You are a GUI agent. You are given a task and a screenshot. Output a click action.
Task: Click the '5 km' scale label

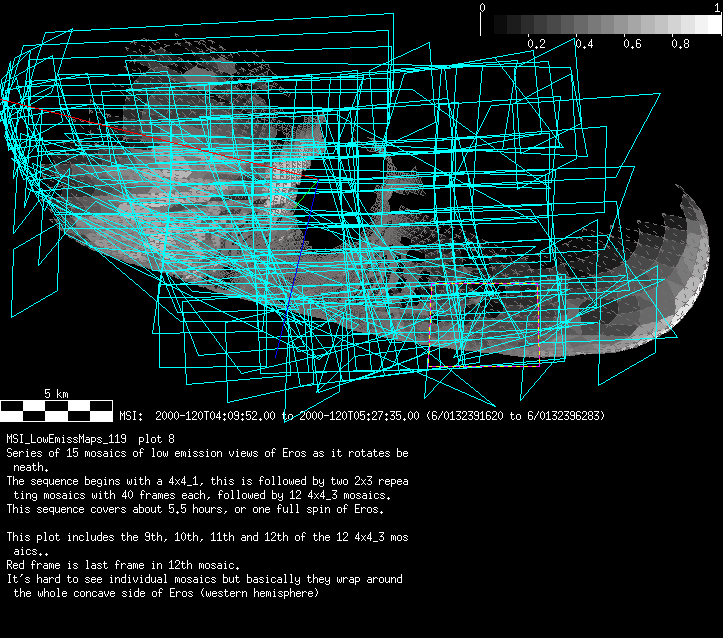(56, 393)
